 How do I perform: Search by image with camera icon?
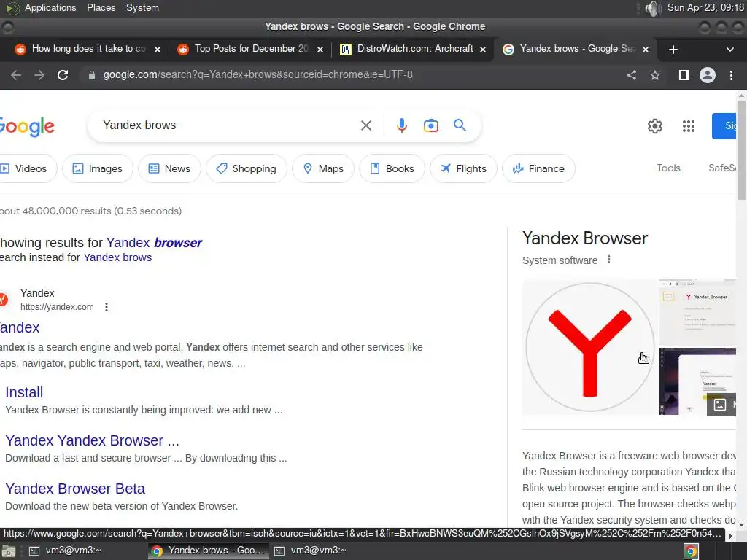pos(430,125)
